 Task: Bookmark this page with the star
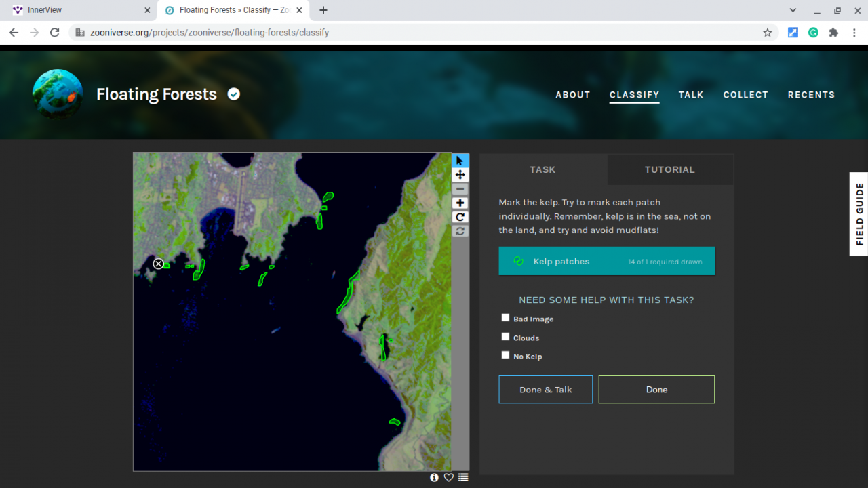768,33
